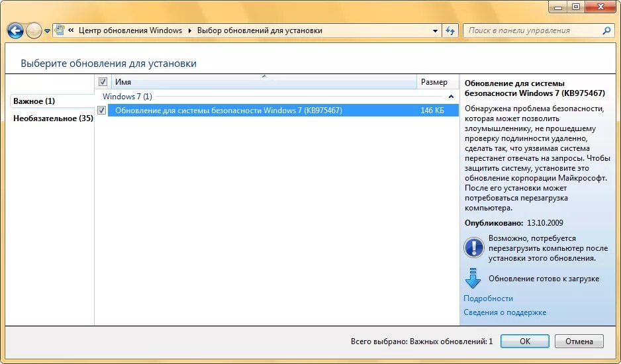Maximize the window

(576, 7)
